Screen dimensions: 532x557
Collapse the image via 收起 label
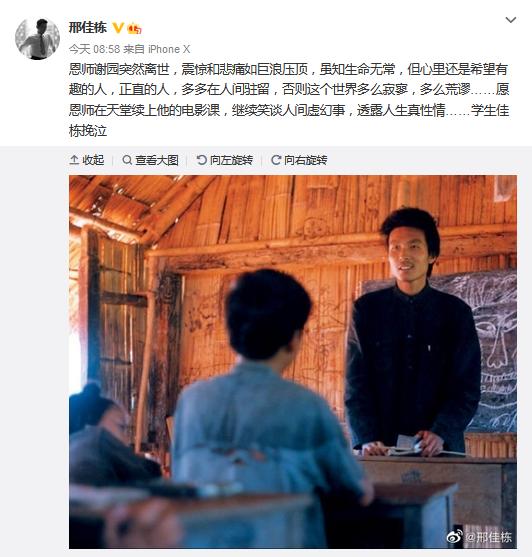click(x=93, y=160)
